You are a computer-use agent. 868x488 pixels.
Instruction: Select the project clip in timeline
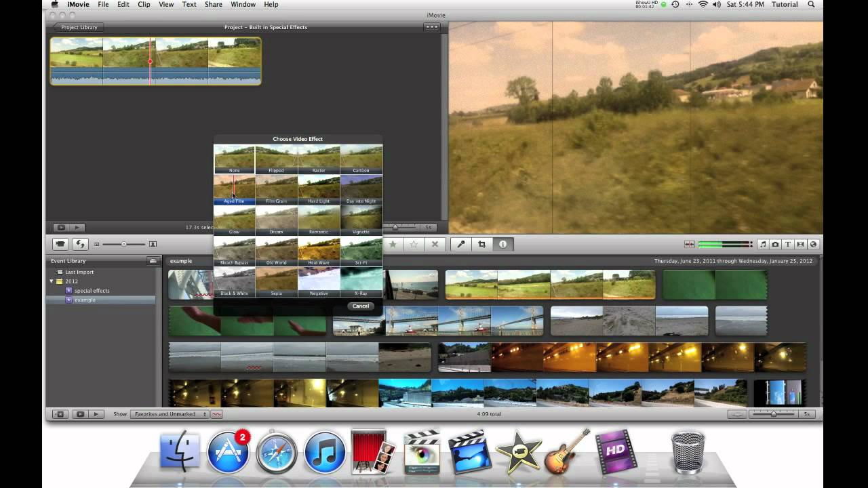tap(155, 61)
